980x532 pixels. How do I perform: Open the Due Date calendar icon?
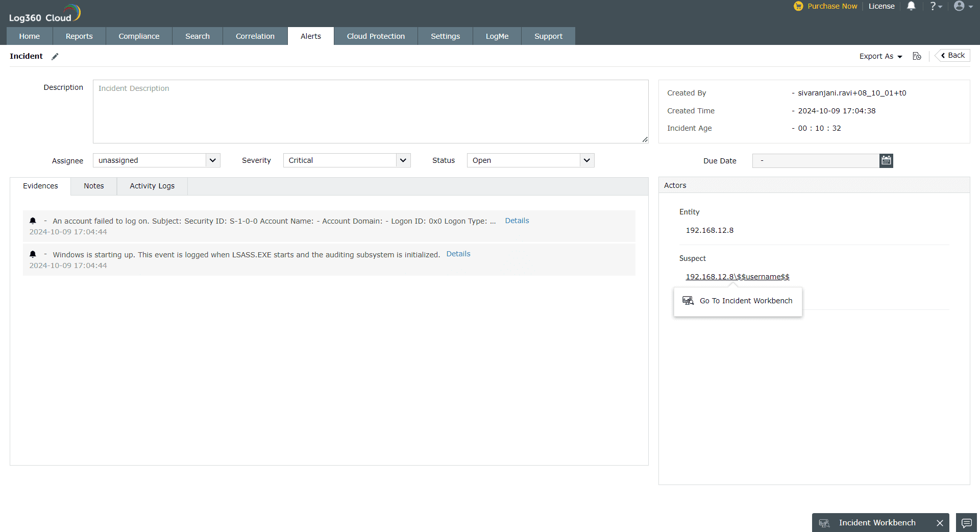pos(886,160)
